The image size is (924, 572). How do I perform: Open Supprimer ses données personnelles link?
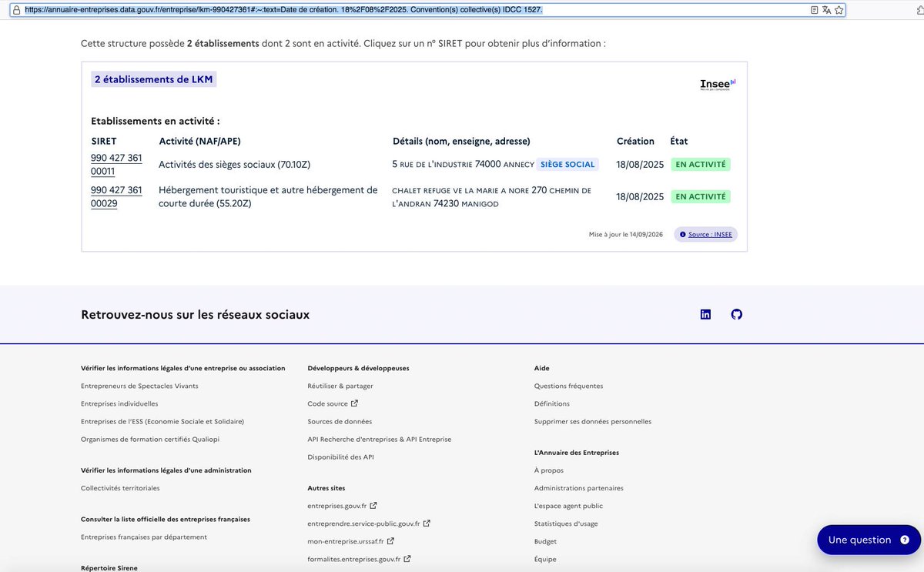(x=593, y=421)
